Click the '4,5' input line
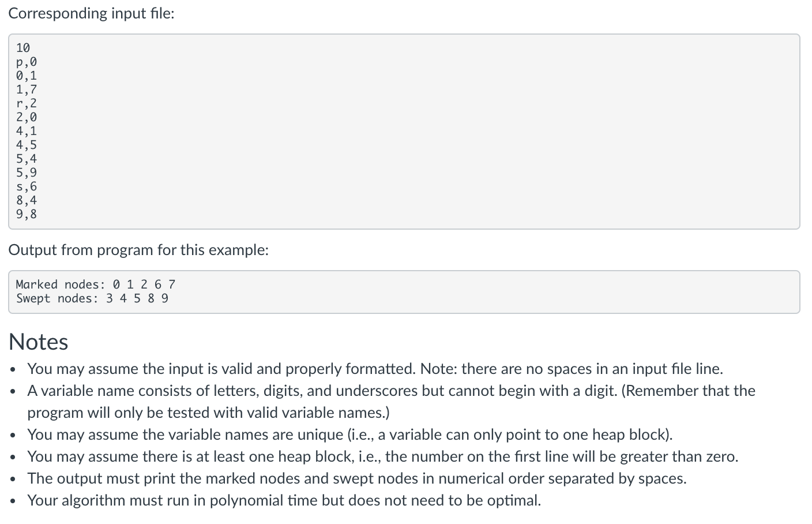Screen dimensions: 812x524 27,145
